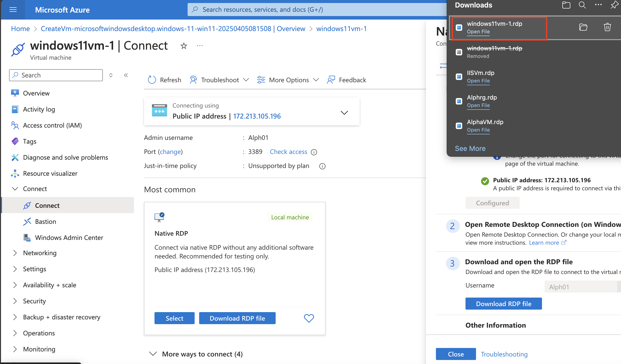
Task: Pin the Downloads panel
Action: (x=614, y=5)
